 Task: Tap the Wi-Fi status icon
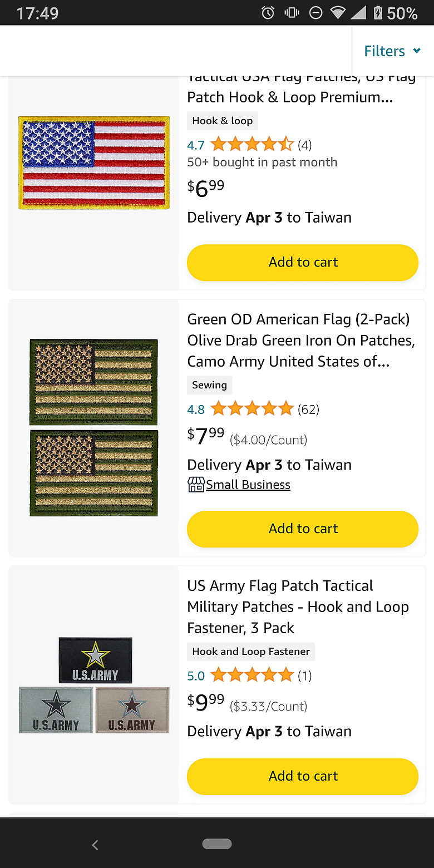337,13
